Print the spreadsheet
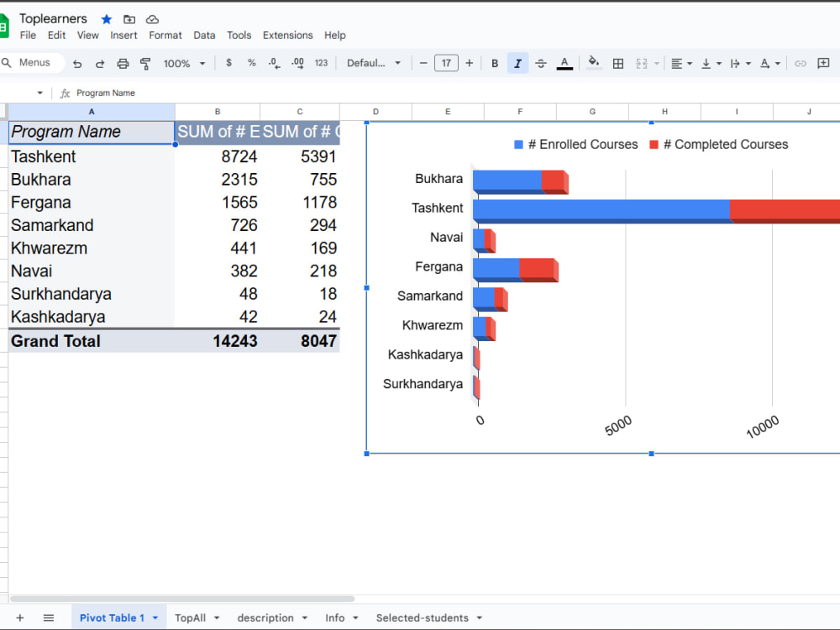This screenshot has width=840, height=630. tap(123, 63)
